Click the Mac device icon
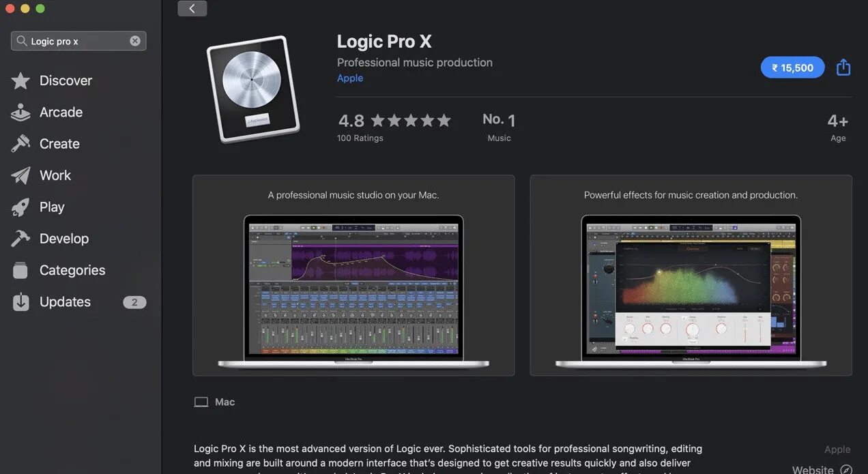The image size is (868, 474). (x=201, y=402)
